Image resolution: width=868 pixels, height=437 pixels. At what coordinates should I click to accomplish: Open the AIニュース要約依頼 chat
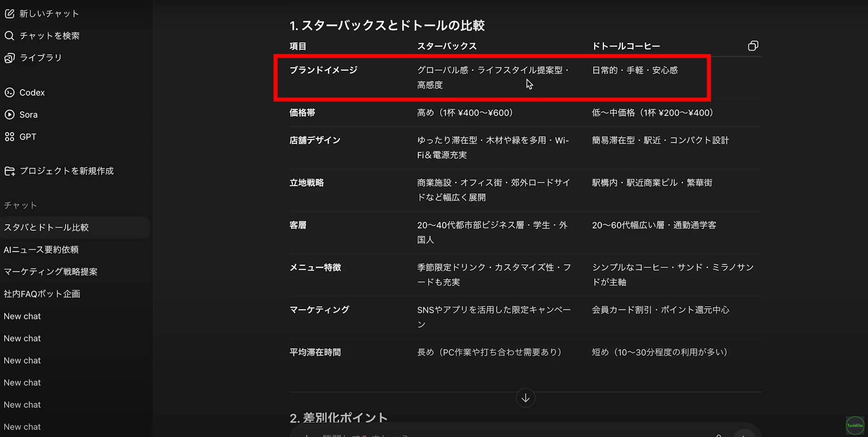pos(41,249)
